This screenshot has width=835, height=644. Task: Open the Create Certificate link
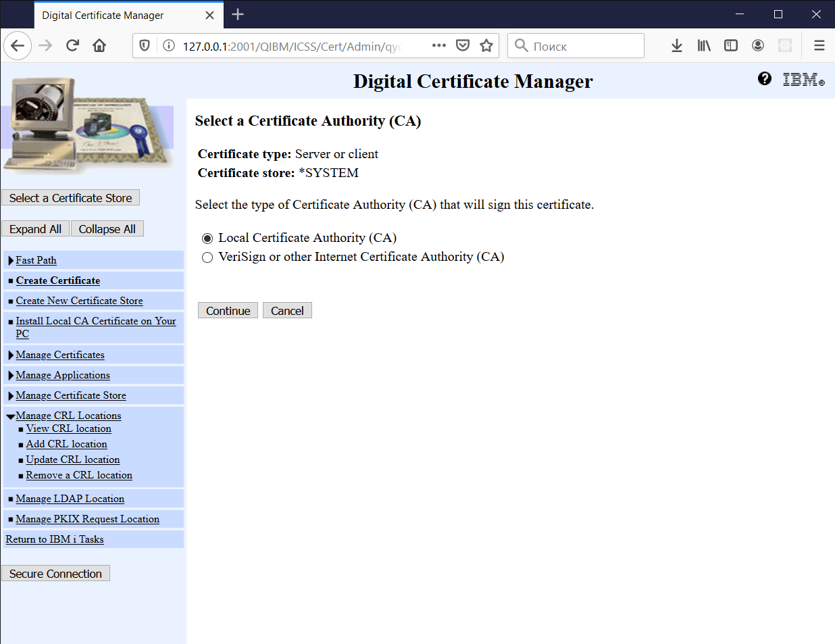click(x=58, y=280)
